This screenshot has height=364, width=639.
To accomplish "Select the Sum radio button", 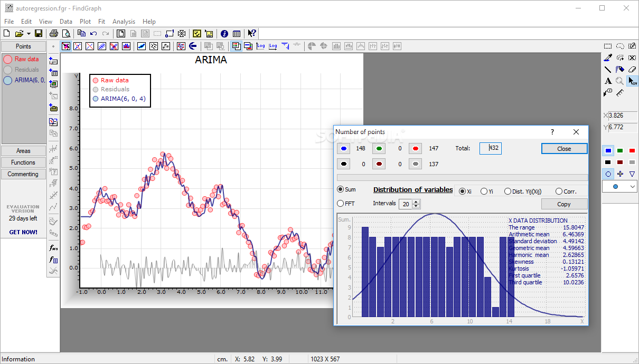I will click(x=341, y=189).
